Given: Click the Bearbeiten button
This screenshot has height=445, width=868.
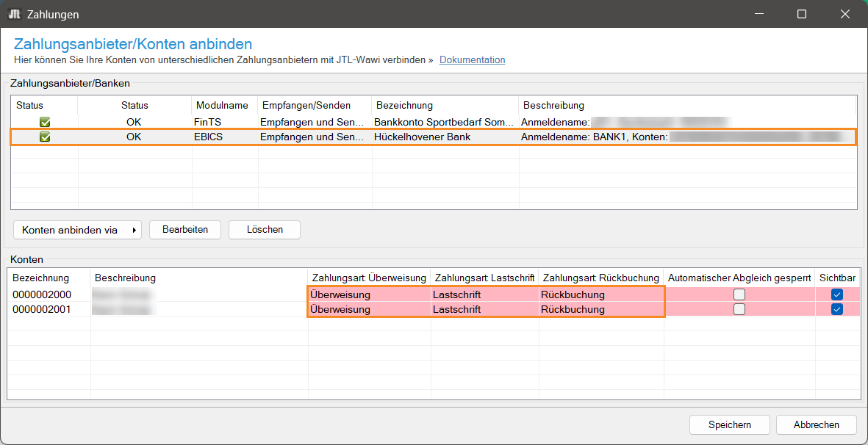Looking at the screenshot, I should (185, 230).
